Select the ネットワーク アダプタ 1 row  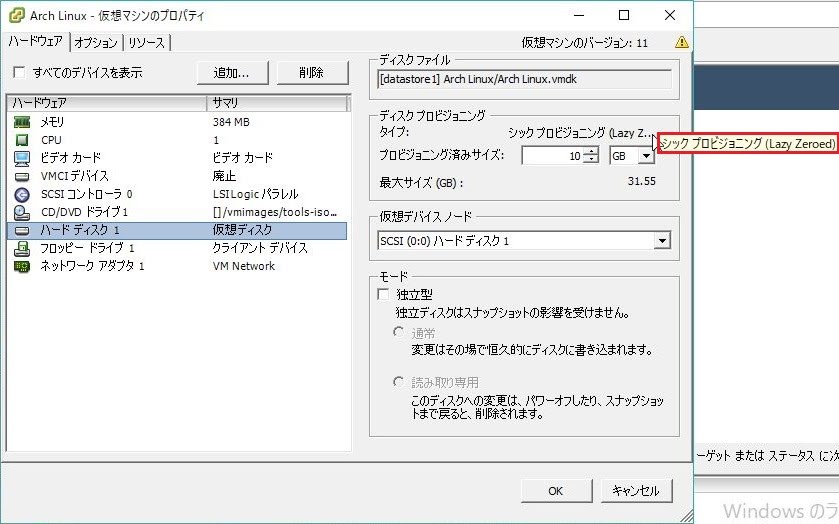pos(177,266)
